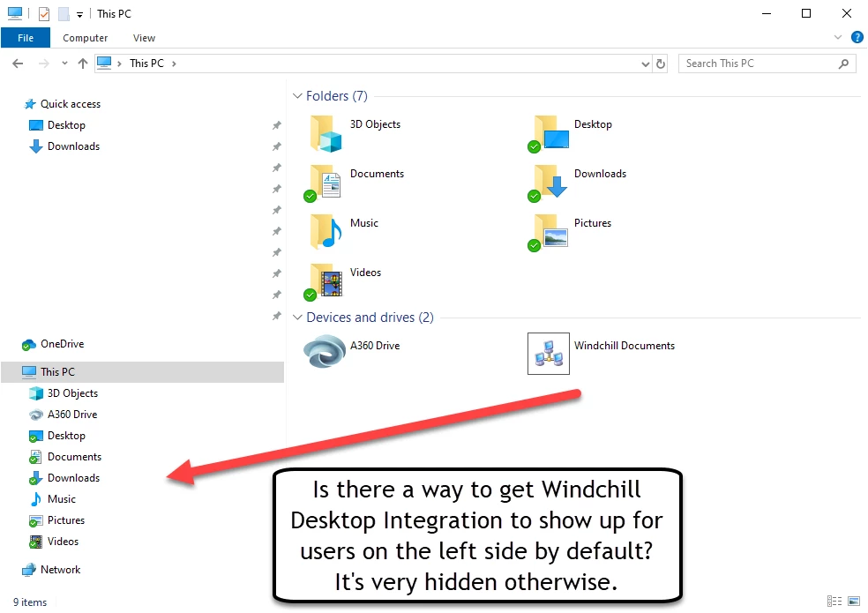
Task: Open the Downloads folder icon in Folders
Action: (548, 183)
